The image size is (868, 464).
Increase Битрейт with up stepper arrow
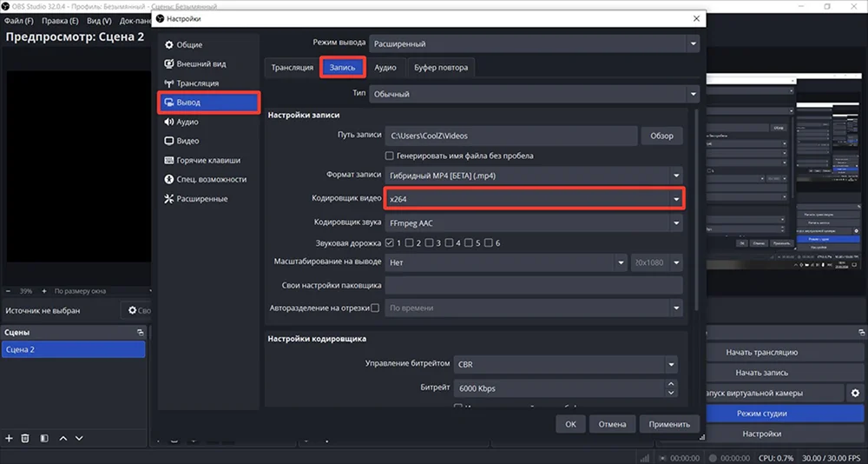(x=671, y=384)
